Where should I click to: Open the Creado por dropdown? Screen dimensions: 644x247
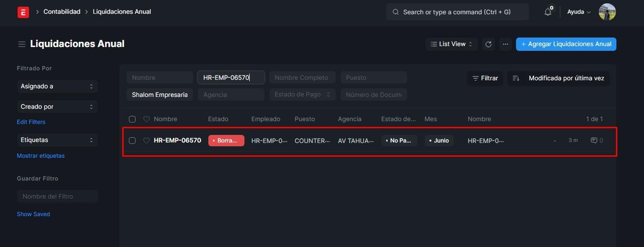(x=57, y=107)
